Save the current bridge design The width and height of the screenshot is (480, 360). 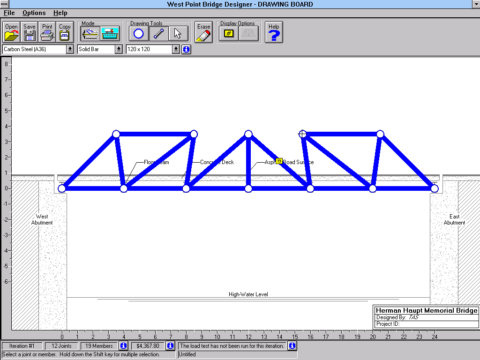pyautogui.click(x=29, y=32)
